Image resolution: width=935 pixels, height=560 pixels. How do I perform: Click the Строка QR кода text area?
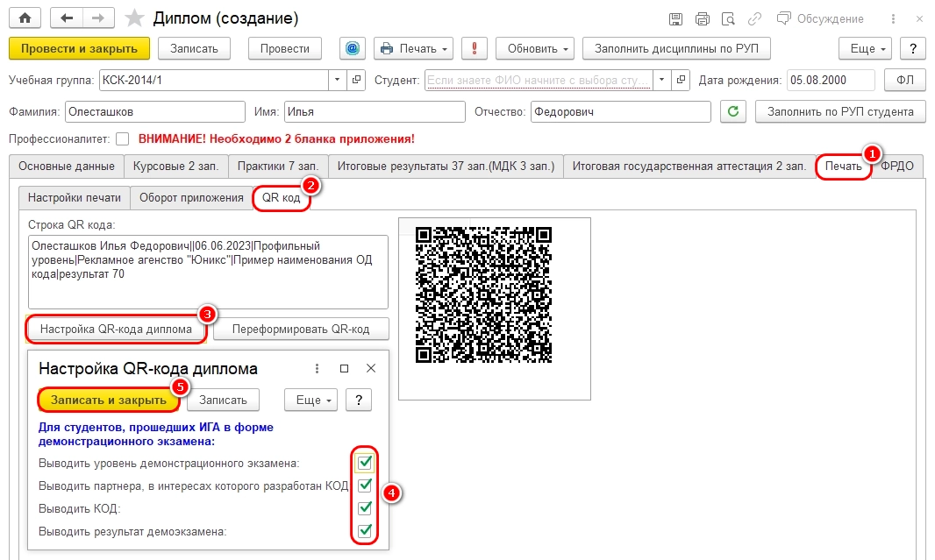[x=208, y=272]
